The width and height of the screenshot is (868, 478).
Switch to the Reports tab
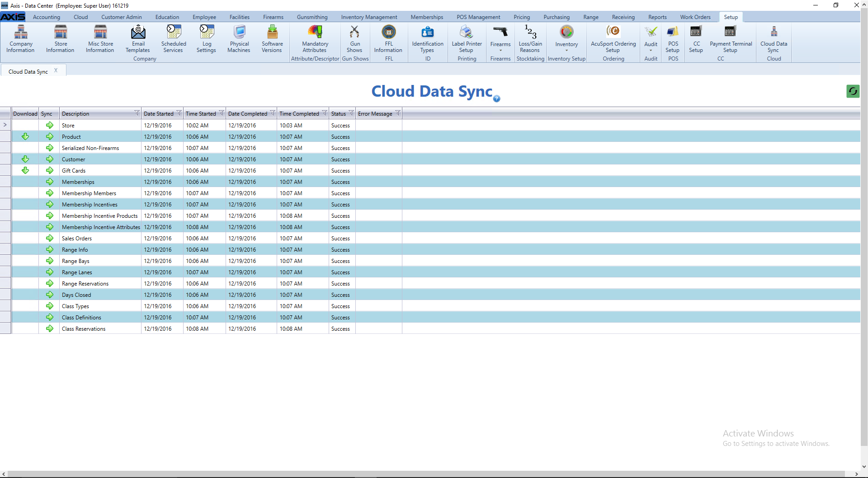point(657,17)
